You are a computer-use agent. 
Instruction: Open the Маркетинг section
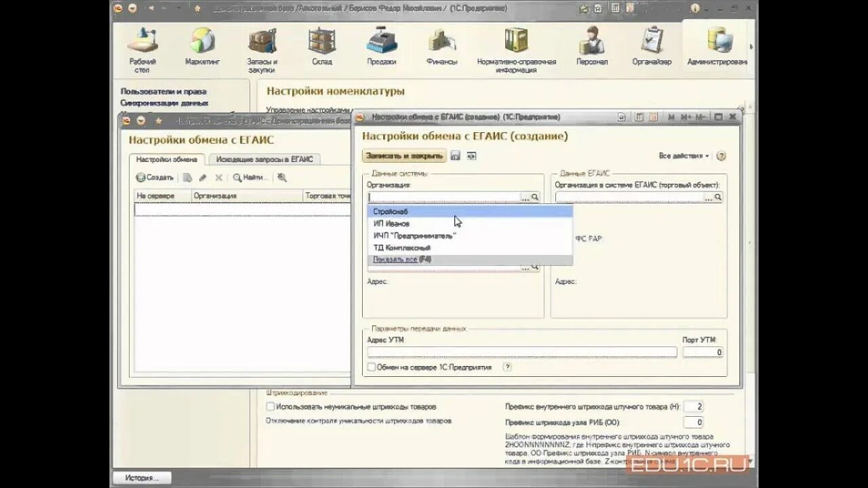tap(202, 47)
